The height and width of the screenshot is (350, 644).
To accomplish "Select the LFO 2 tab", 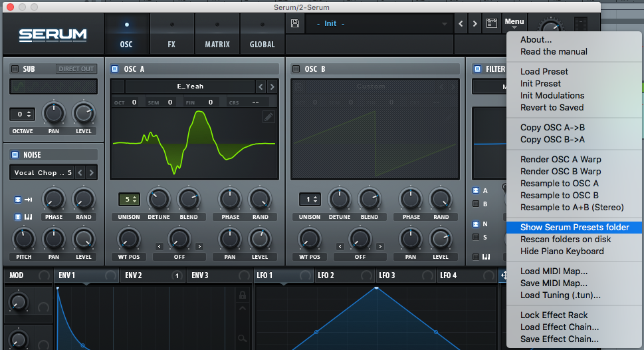I will (x=344, y=275).
